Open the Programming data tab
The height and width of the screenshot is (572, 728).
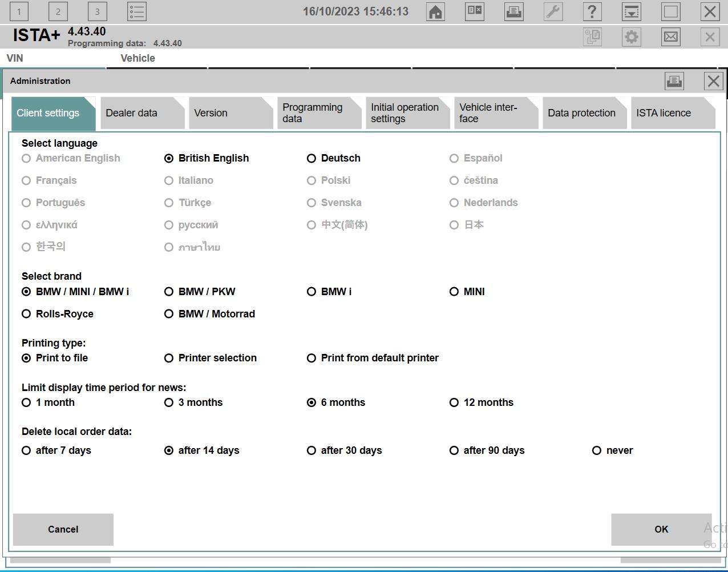pos(319,113)
